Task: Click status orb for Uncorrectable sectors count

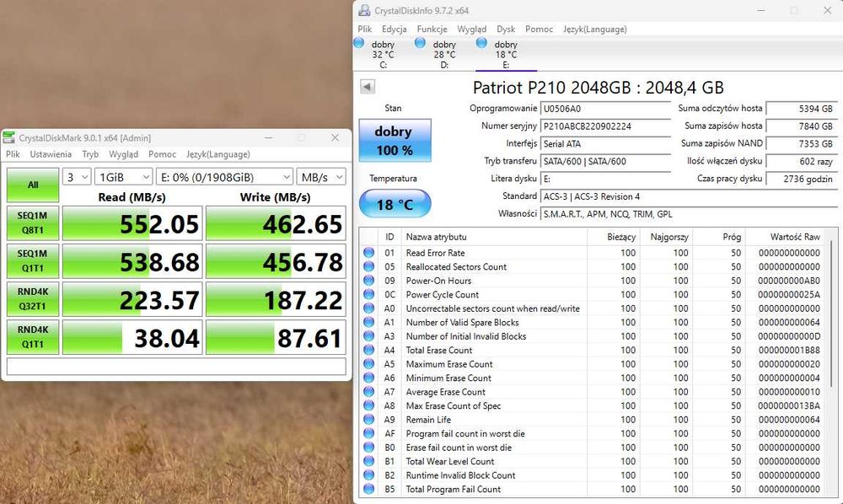Action: coord(369,308)
